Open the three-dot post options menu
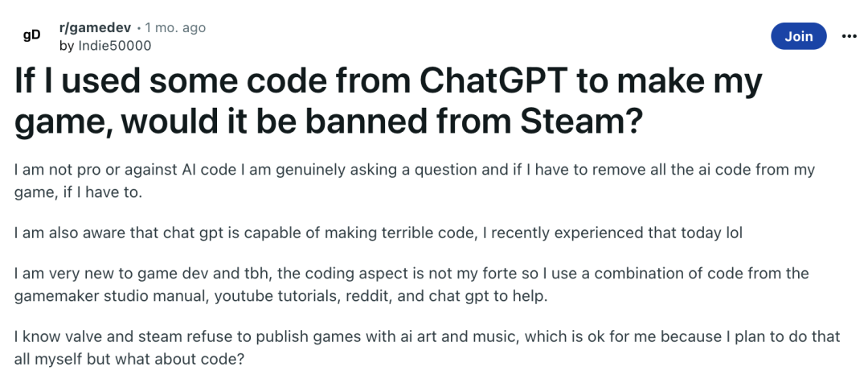The width and height of the screenshot is (868, 379). point(849,36)
